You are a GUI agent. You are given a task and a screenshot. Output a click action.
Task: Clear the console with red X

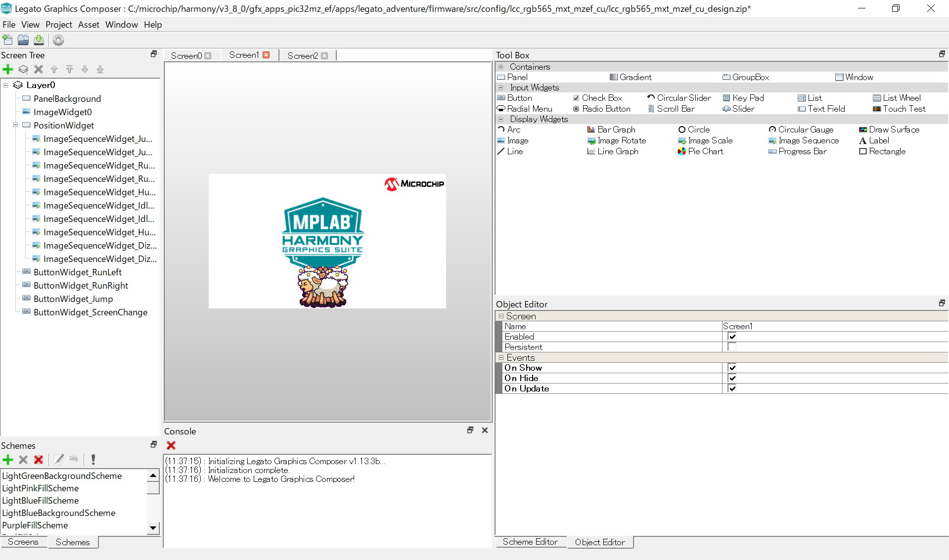pyautogui.click(x=171, y=445)
